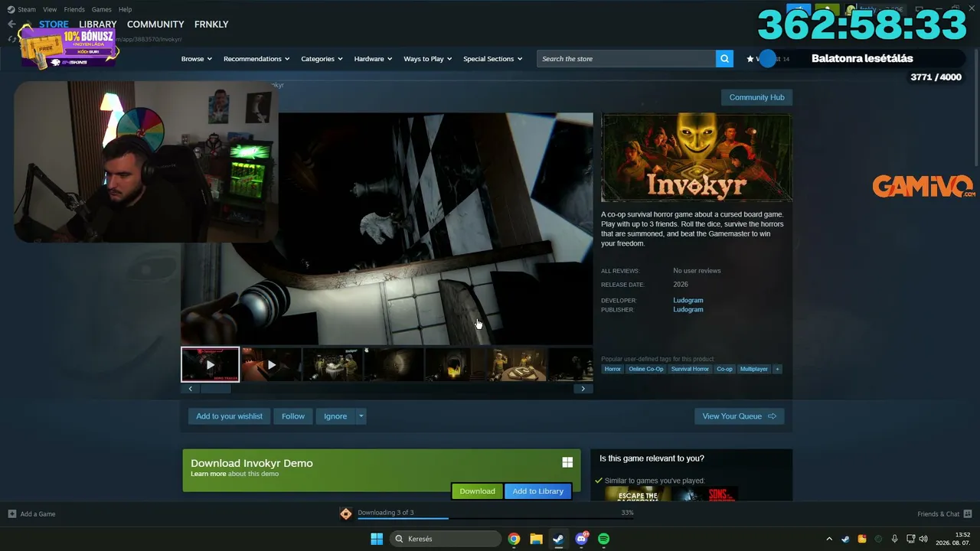Open the Help menu
This screenshot has width=980, height=551.
[126, 9]
